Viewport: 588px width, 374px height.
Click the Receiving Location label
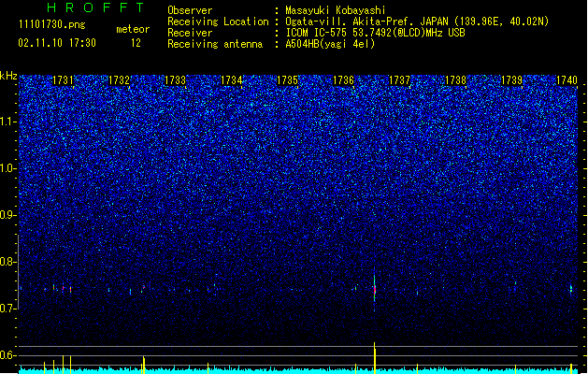pos(218,22)
